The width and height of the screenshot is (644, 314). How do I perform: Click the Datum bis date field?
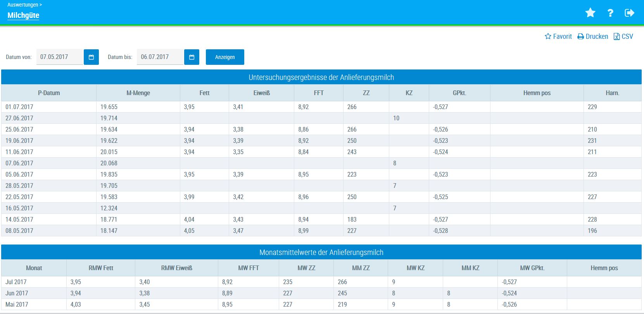coord(160,57)
